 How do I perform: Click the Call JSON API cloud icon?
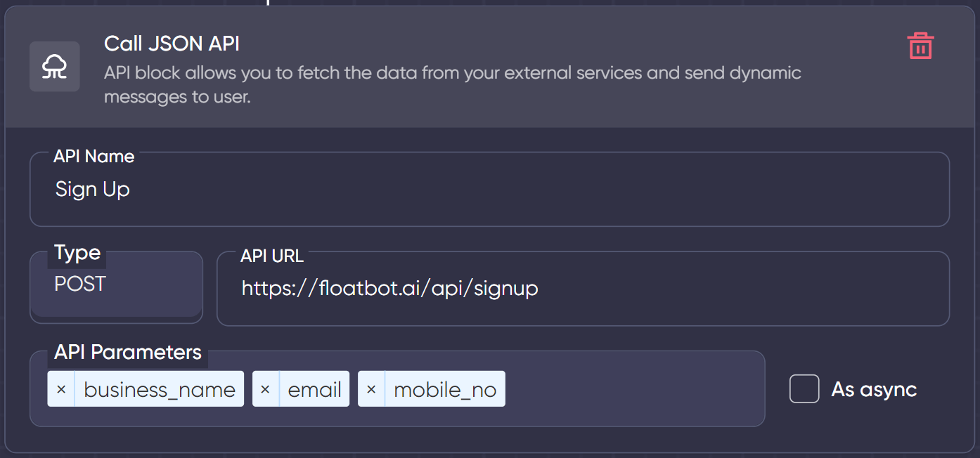tap(54, 67)
